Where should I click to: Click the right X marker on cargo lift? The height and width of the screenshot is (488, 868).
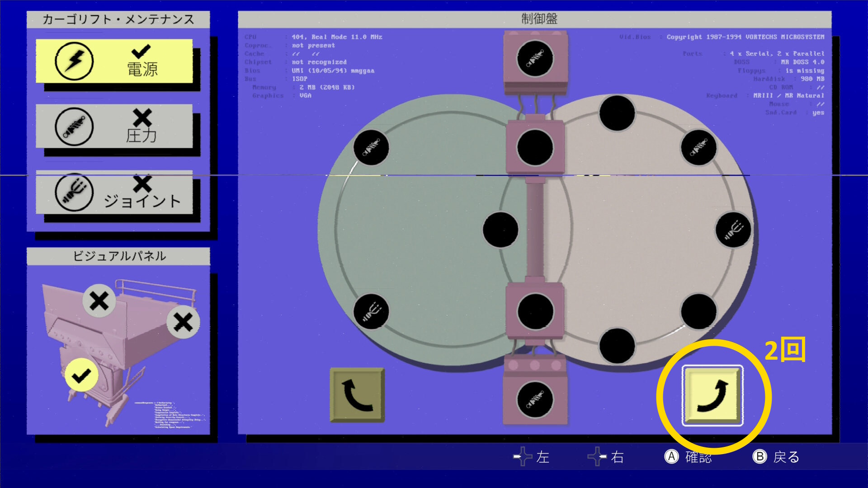[x=183, y=322]
